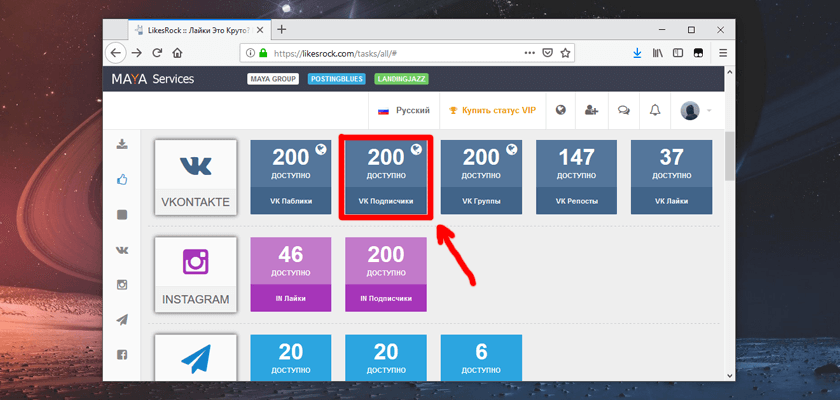Click globe badge on VK Группы tile
The width and height of the screenshot is (840, 400).
(512, 149)
